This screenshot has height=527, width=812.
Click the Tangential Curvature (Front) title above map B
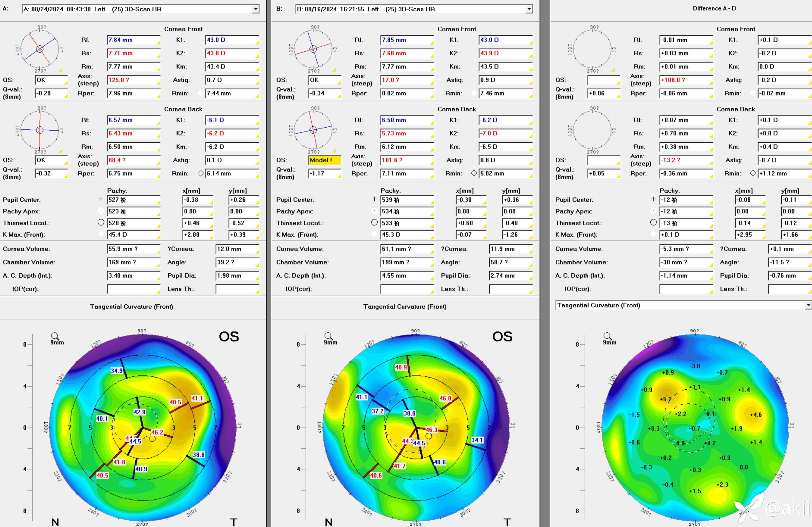[405, 306]
